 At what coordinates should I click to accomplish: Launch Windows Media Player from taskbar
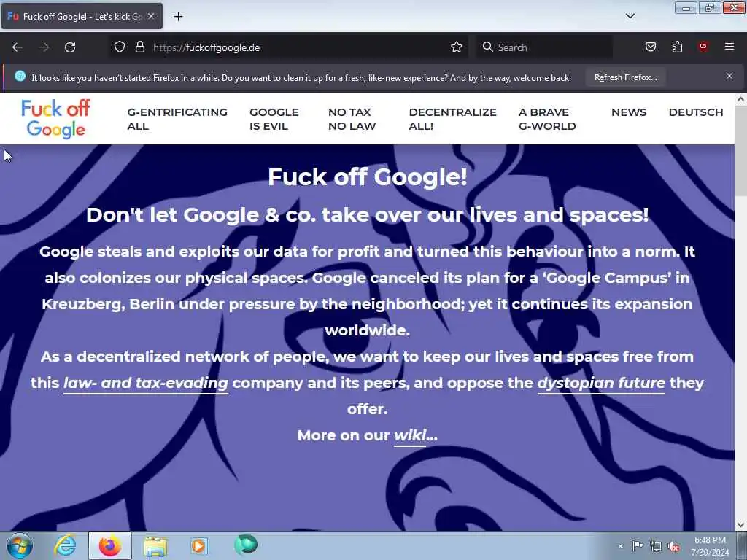pyautogui.click(x=199, y=545)
